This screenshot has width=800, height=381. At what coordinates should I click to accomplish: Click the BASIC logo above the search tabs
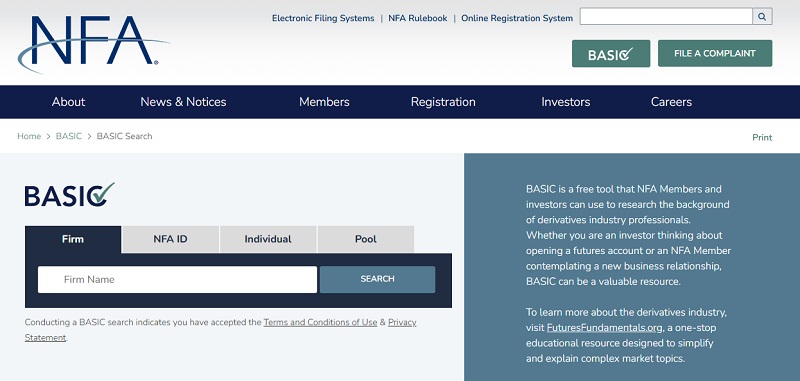point(69,195)
